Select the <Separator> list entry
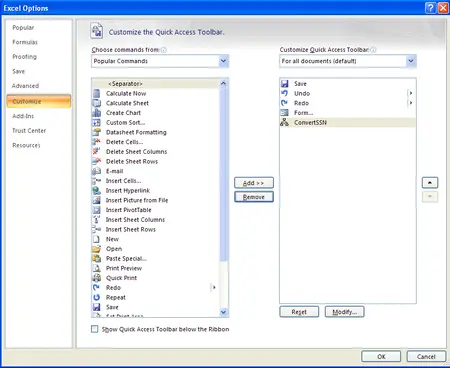 point(156,84)
